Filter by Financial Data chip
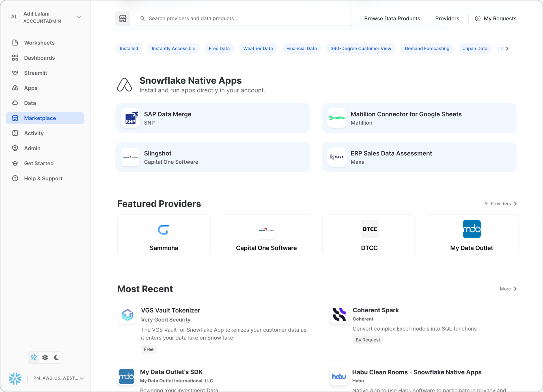543x392 pixels. point(301,49)
